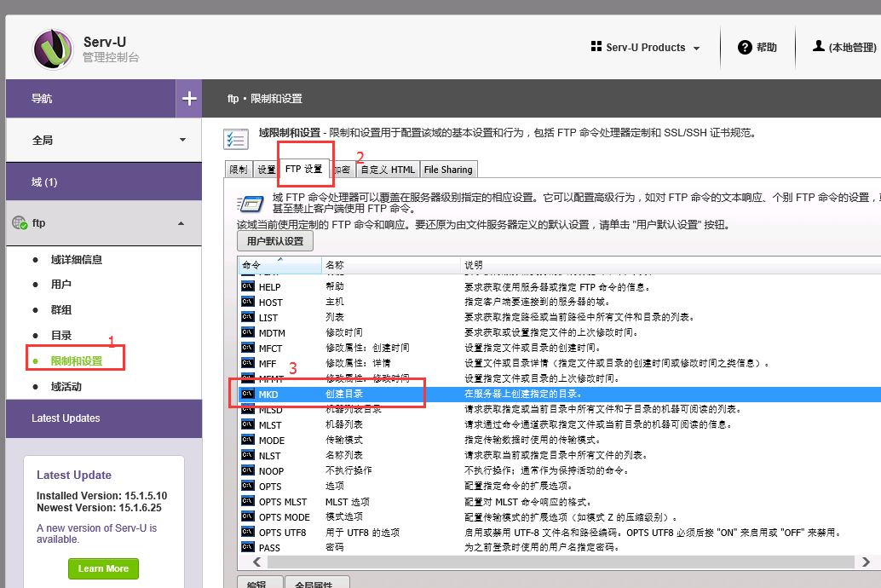Screen dimensions: 881x588
Task: Click the MKD command row icon
Action: [x=248, y=394]
